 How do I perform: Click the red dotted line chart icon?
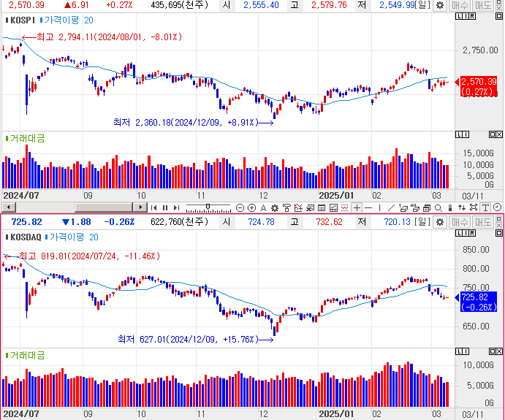(345, 208)
